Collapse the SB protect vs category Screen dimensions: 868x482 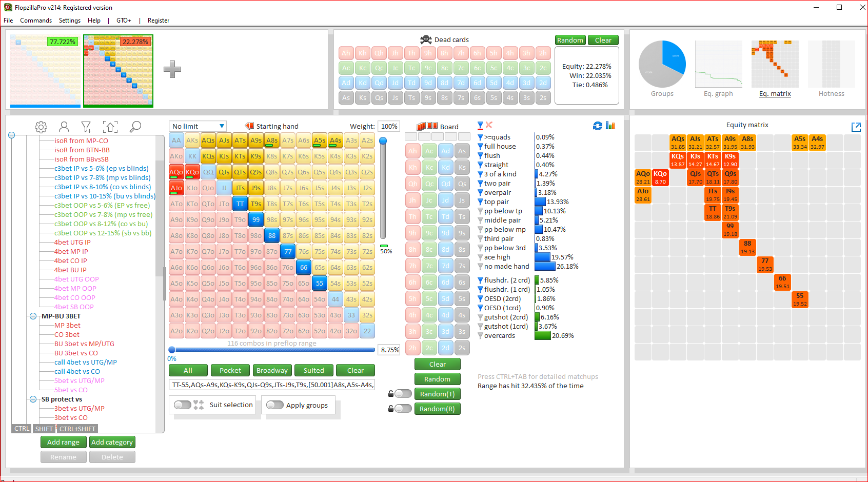coord(33,399)
